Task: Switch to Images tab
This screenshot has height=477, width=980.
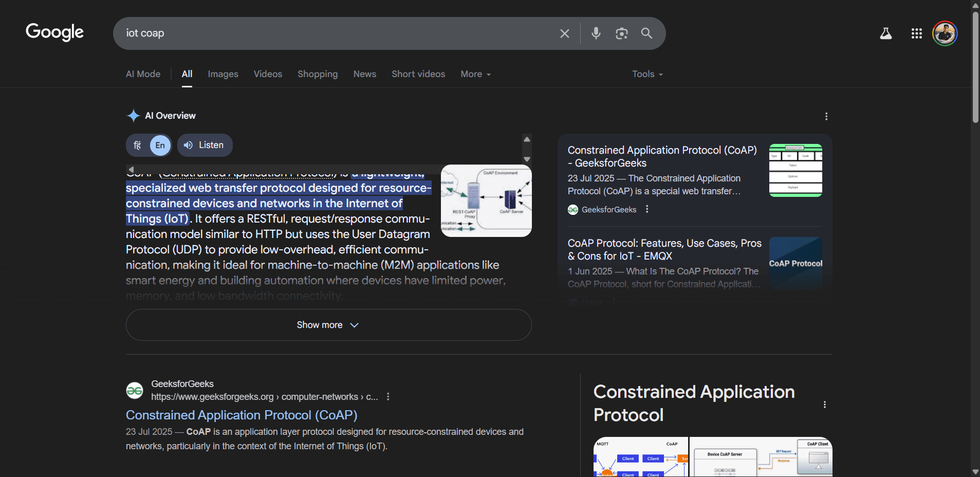Action: click(x=223, y=74)
